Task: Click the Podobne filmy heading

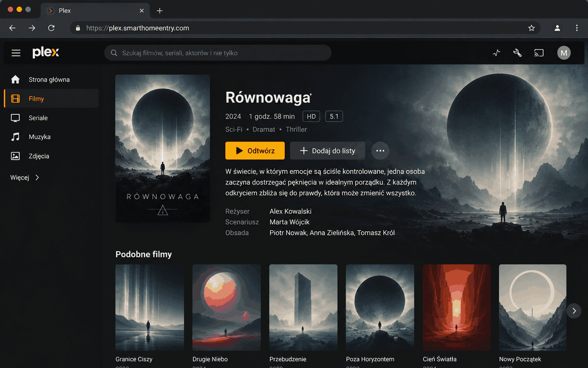Action: pos(144,254)
